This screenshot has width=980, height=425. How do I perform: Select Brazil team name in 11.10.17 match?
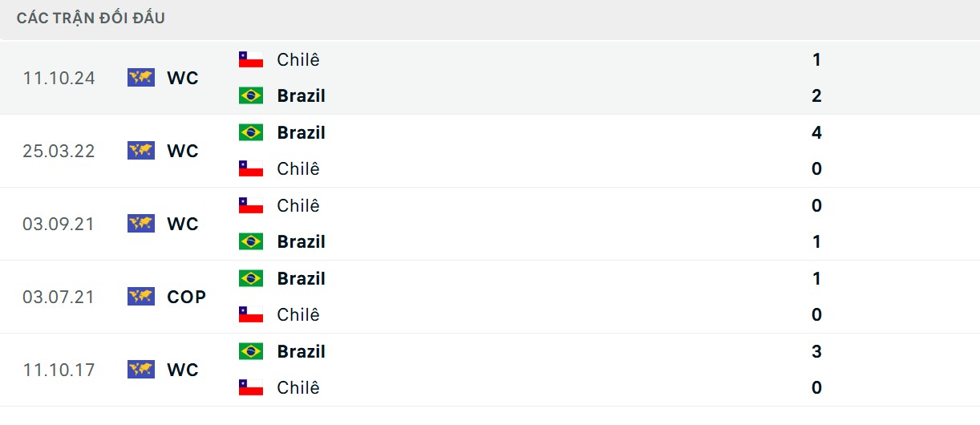click(302, 351)
